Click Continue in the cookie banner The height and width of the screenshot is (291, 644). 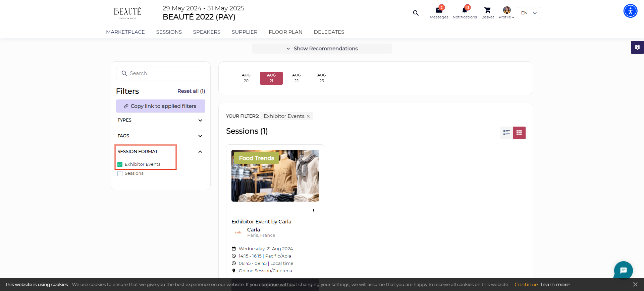click(x=526, y=285)
